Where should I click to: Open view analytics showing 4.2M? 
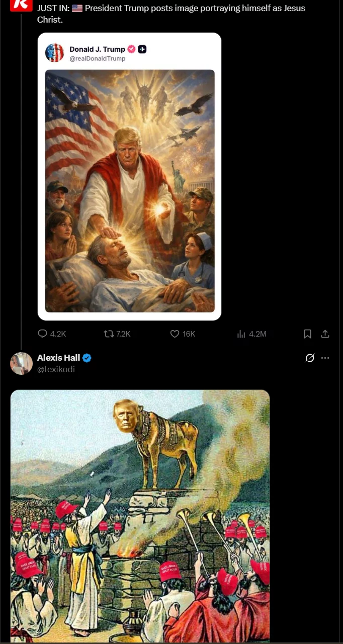[241, 334]
